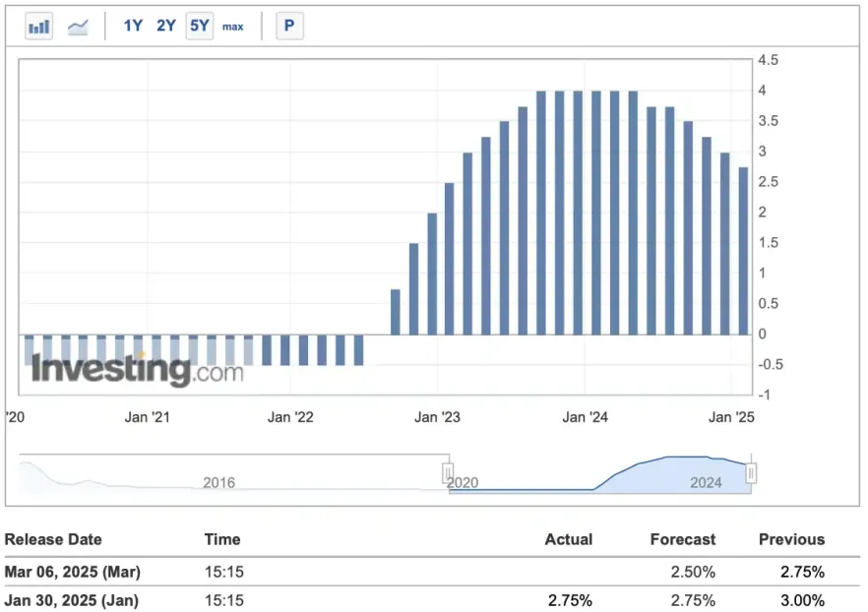Click the first positive bar in the chart
This screenshot has height=612, width=868.
coord(396,312)
